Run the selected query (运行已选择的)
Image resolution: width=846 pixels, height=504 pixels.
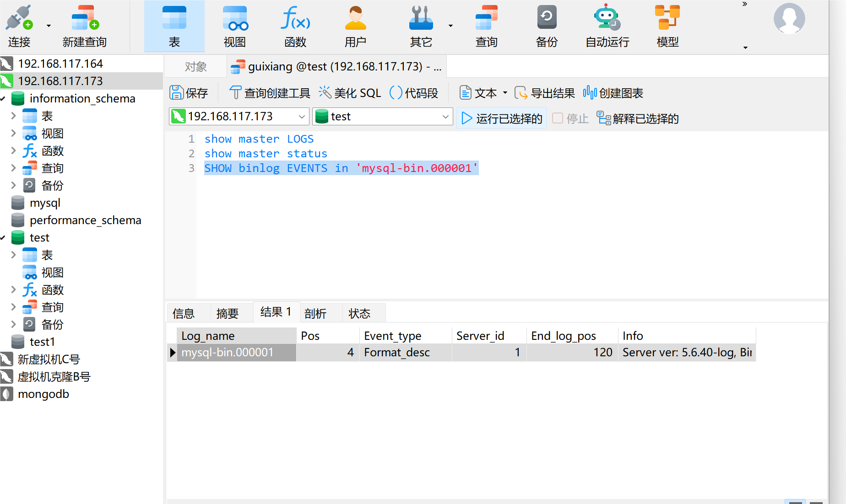click(x=502, y=118)
